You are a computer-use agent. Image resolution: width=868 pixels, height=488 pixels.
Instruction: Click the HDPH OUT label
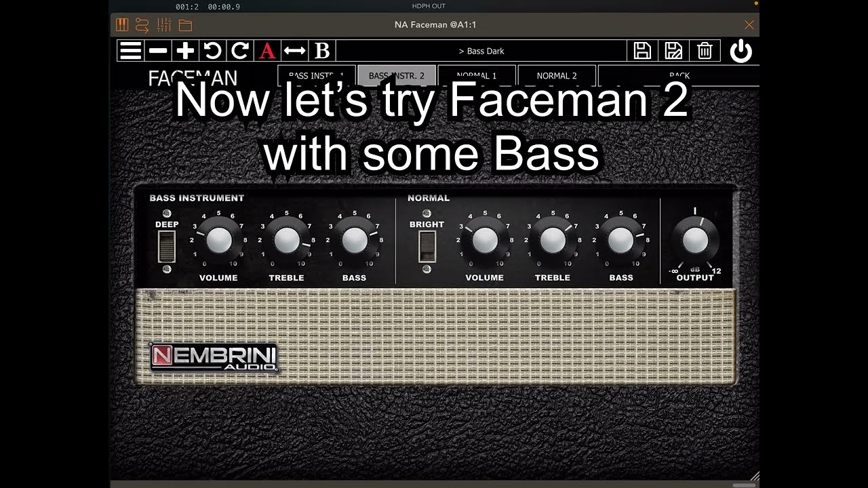[429, 6]
